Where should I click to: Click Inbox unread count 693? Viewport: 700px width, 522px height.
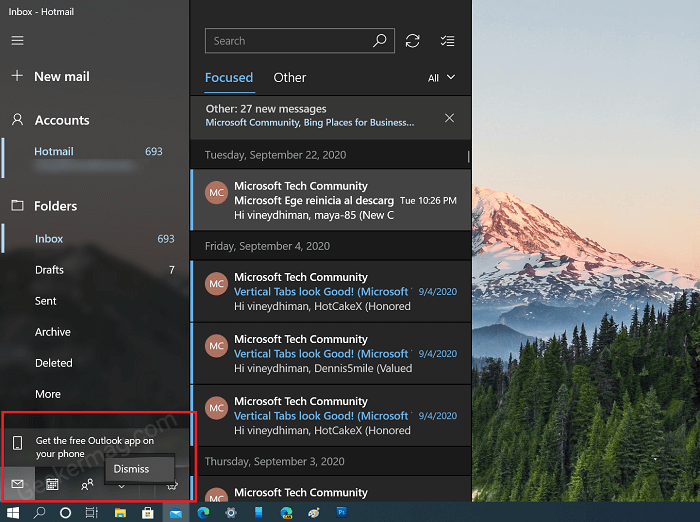166,239
